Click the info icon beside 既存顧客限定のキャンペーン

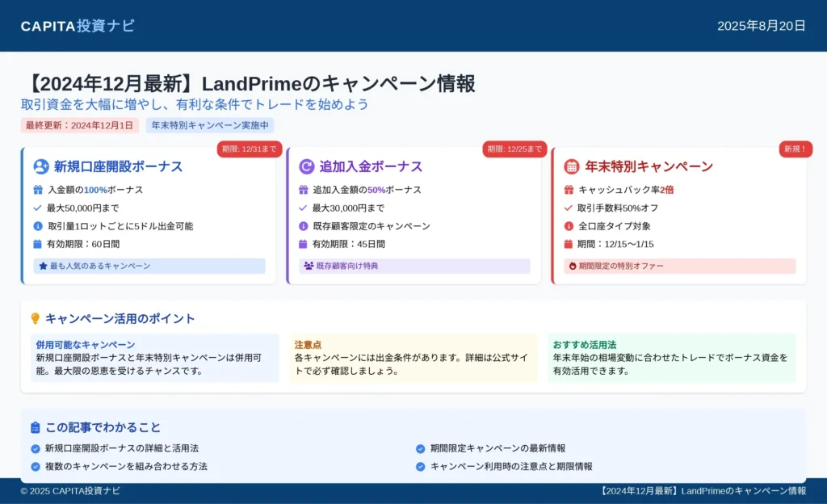point(304,226)
